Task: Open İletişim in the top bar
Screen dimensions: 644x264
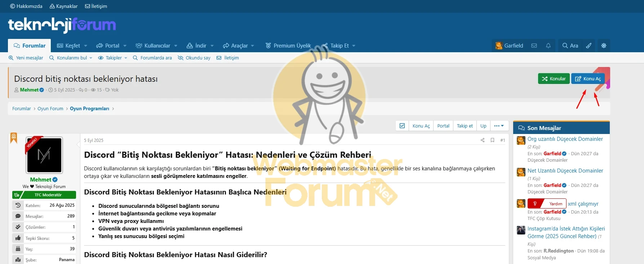Action: point(96,6)
